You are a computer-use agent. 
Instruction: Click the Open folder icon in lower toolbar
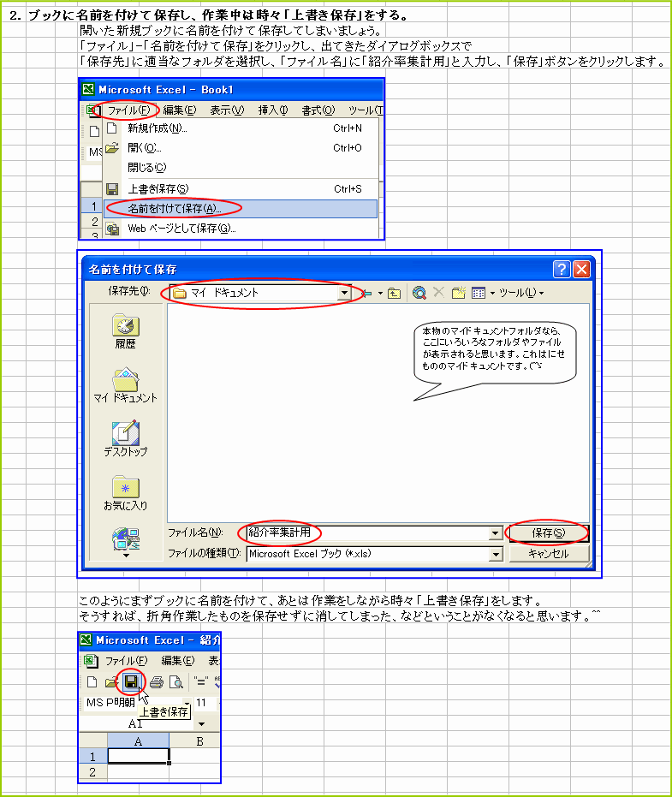point(110,682)
